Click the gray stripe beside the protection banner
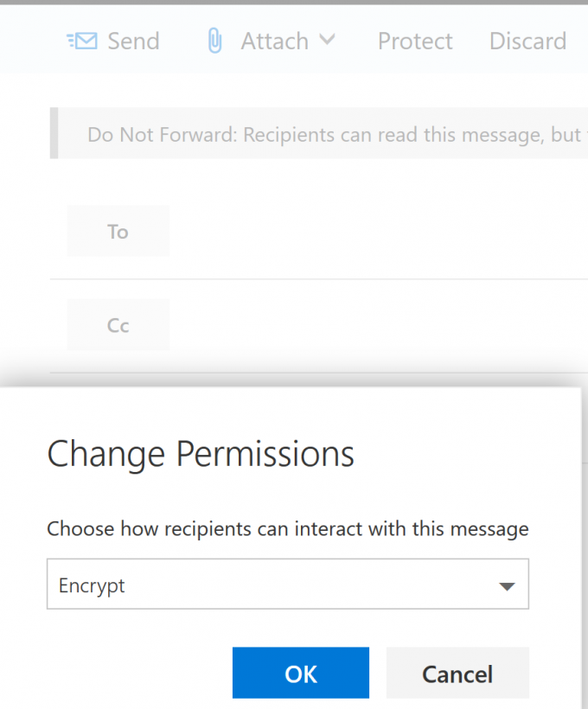Image resolution: width=588 pixels, height=709 pixels. click(x=54, y=134)
